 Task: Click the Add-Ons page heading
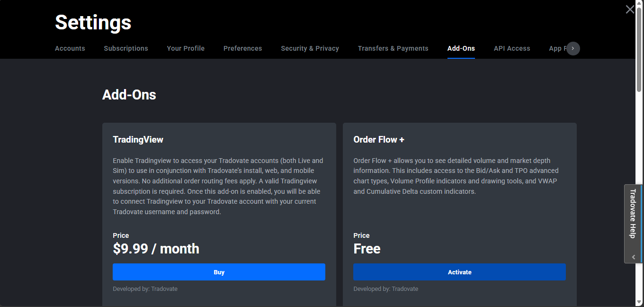point(129,94)
